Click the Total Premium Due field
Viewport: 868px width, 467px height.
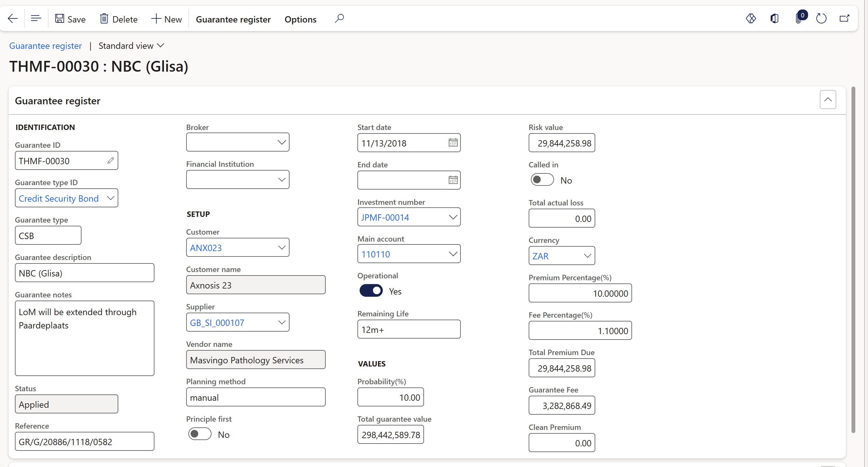click(562, 368)
